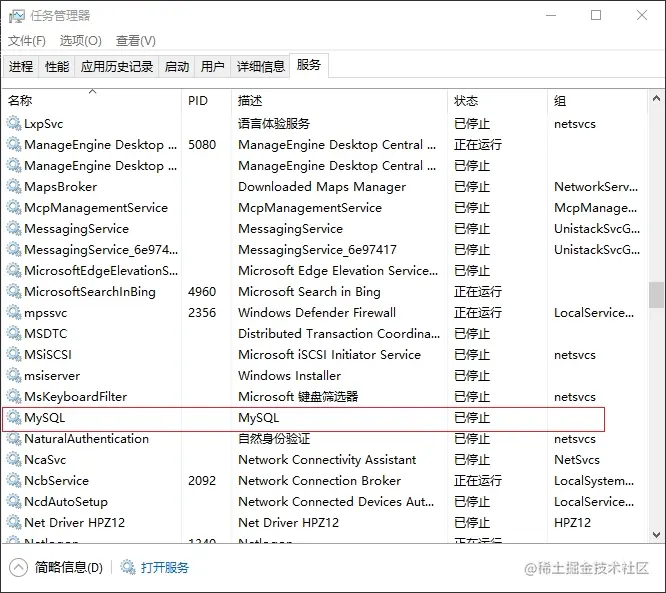Screen dimensions: 666x593
Task: Click the MySQL service gear icon
Action: pyautogui.click(x=14, y=417)
